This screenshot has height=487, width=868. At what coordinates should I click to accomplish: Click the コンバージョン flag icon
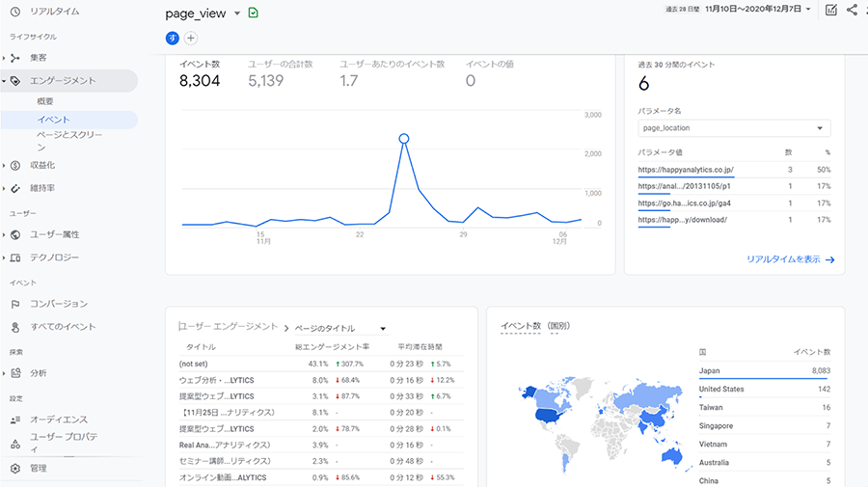(x=15, y=304)
